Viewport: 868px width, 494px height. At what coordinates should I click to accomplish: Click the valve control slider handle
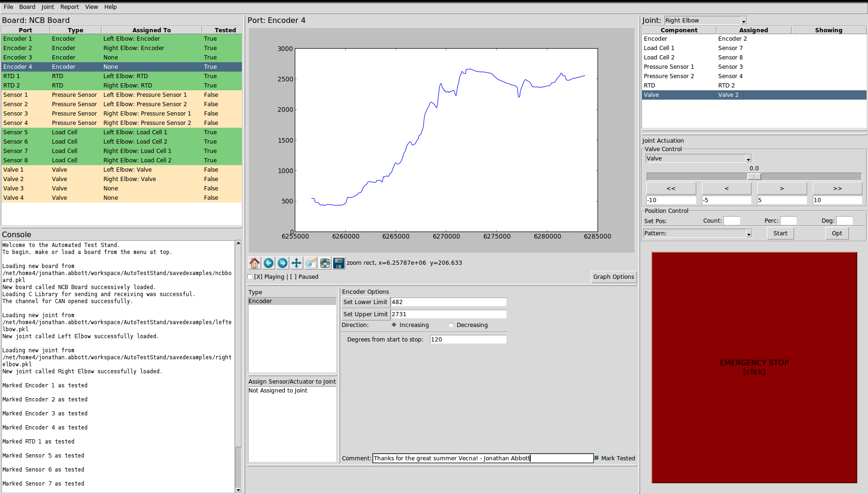[x=754, y=177]
